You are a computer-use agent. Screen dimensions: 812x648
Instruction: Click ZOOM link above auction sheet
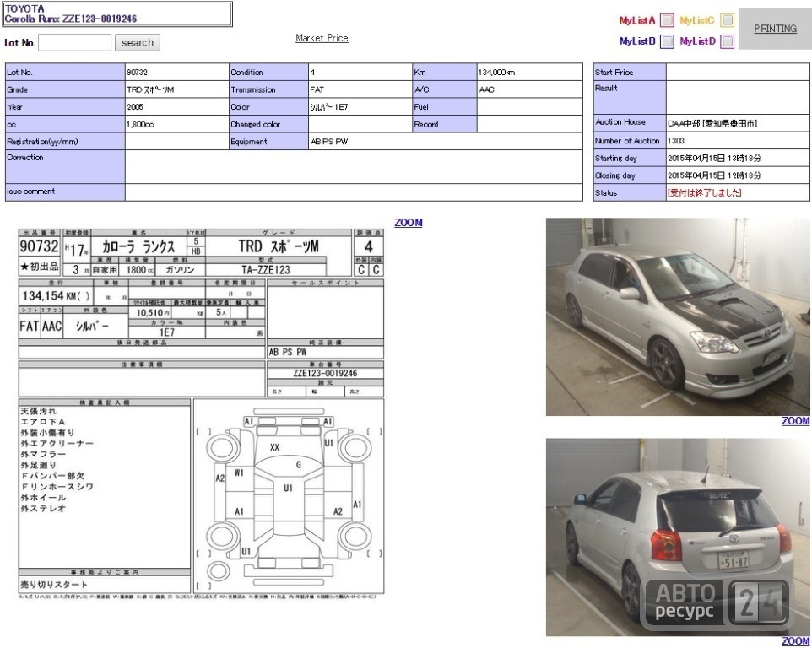coord(408,223)
